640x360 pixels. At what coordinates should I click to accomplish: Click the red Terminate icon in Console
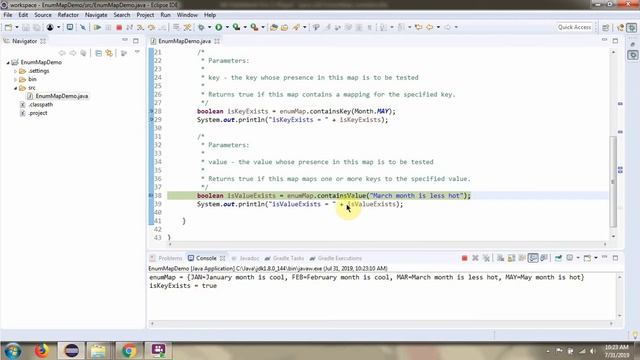coord(464,258)
